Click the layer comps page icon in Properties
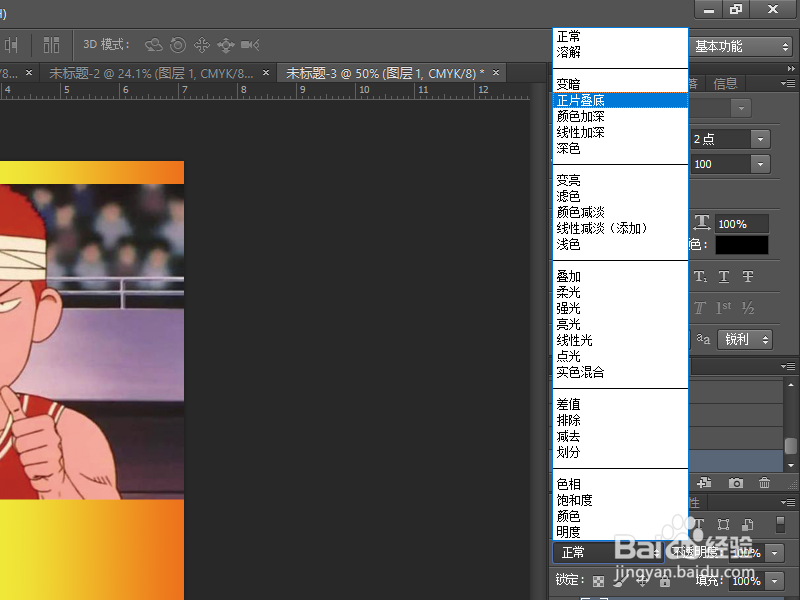800x600 pixels. tap(747, 524)
